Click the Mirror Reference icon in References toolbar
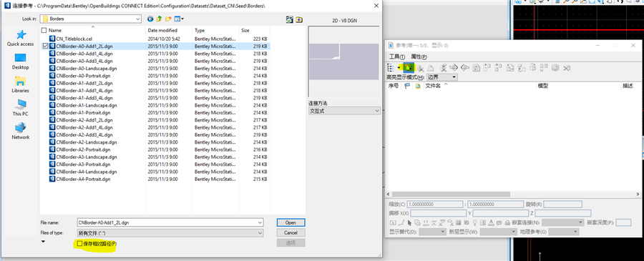Image resolution: width=644 pixels, height=261 pixels. point(533,68)
